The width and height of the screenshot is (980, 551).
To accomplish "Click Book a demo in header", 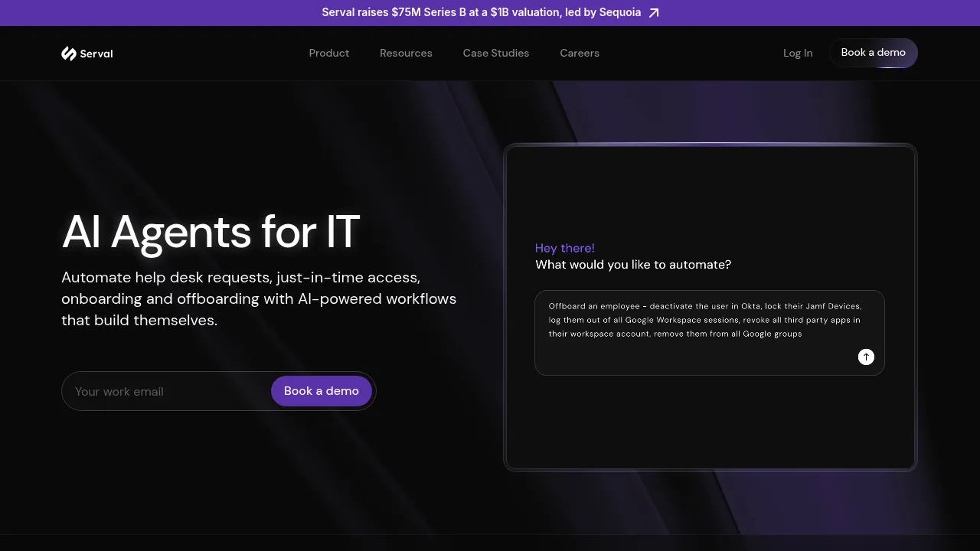I will click(x=874, y=53).
